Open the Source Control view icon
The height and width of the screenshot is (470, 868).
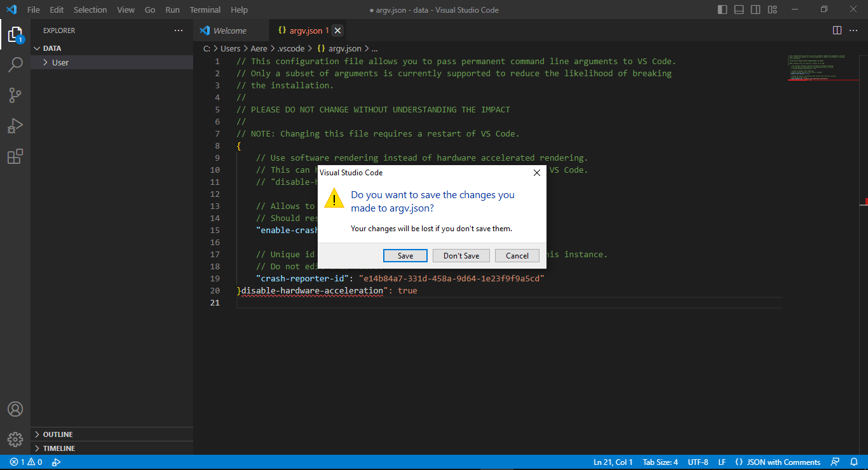pyautogui.click(x=15, y=95)
